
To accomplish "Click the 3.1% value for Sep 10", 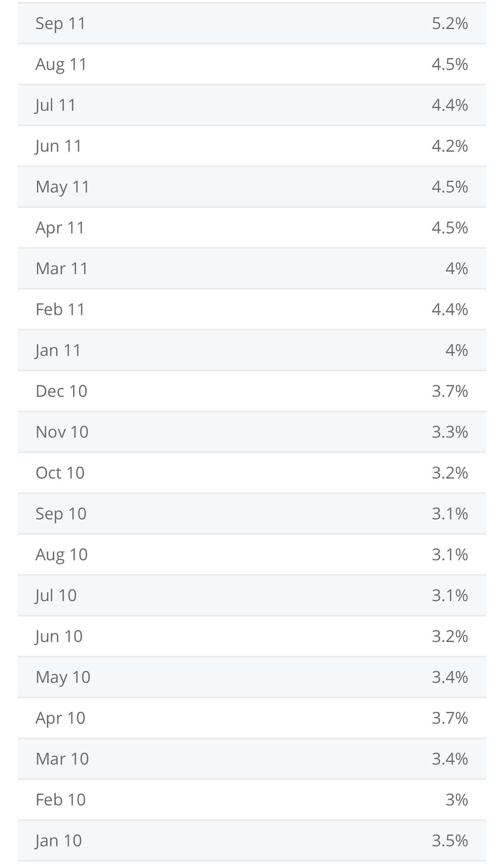I will click(x=450, y=514).
